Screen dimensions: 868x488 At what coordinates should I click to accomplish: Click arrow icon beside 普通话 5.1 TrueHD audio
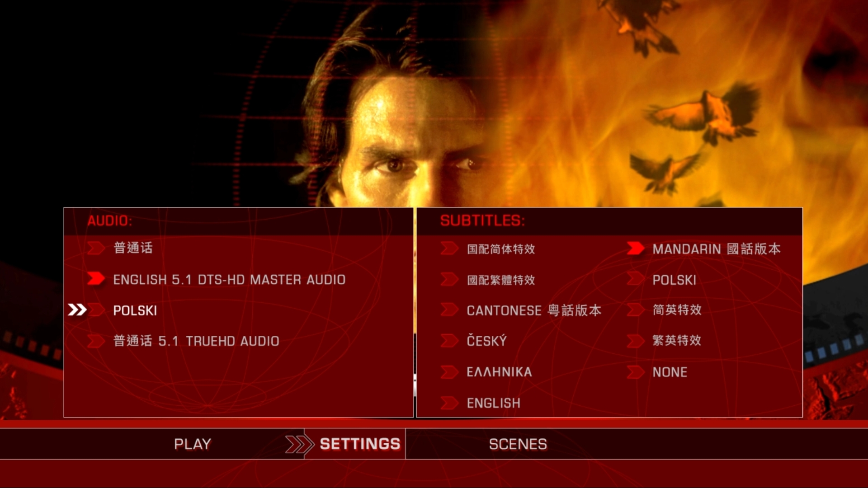point(96,341)
